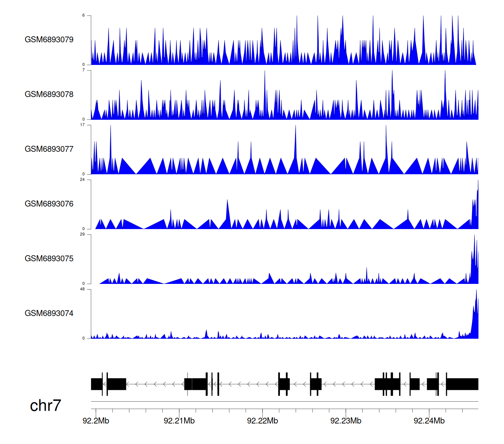This screenshot has height=444, width=504.
Task: Click y-axis maximum value 17 on GSM6893077
Action: pos(82,125)
